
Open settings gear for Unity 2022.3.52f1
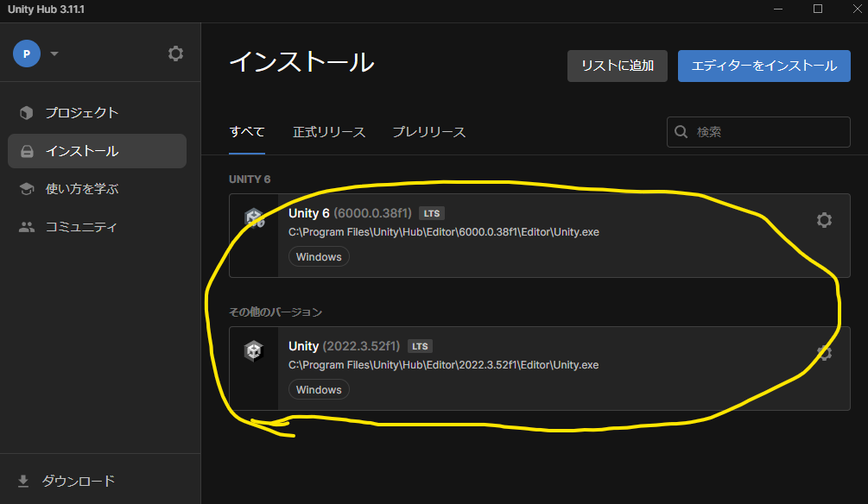[824, 353]
